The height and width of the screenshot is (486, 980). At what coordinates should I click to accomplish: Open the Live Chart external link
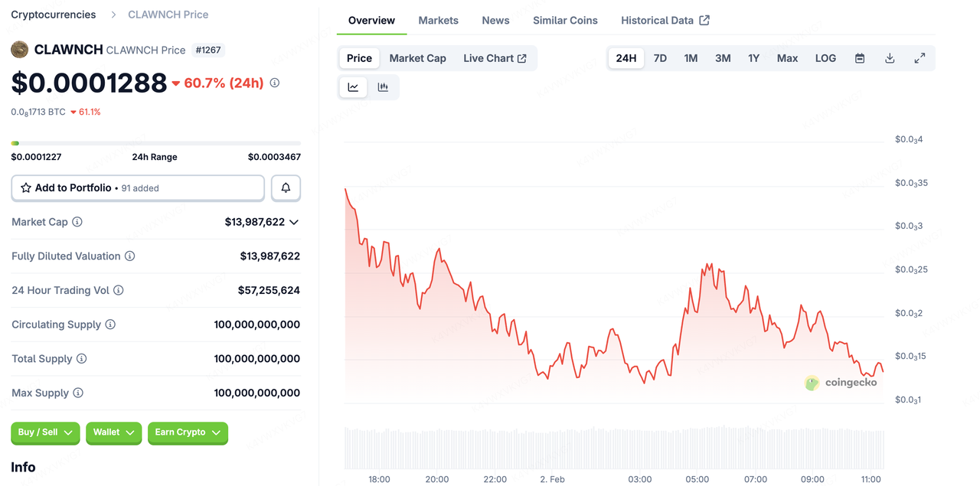[495, 58]
